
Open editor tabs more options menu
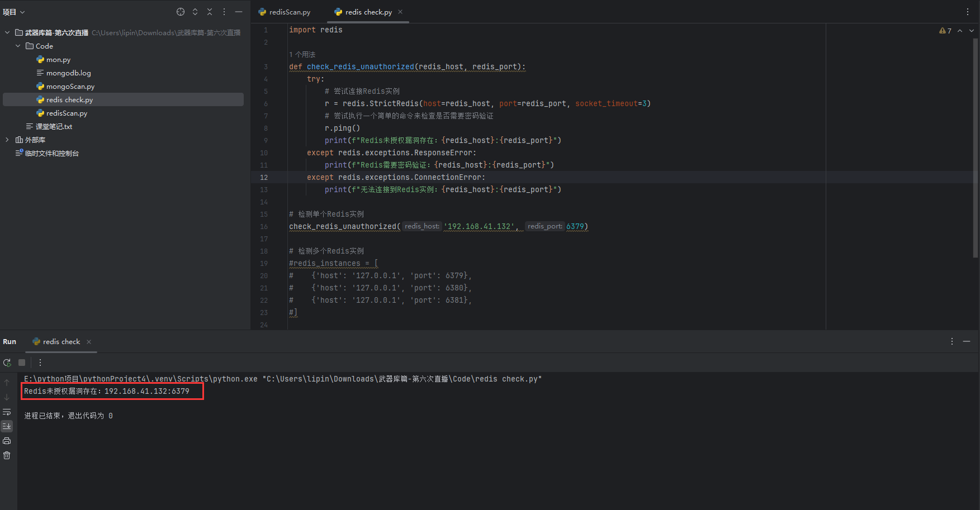coord(968,12)
